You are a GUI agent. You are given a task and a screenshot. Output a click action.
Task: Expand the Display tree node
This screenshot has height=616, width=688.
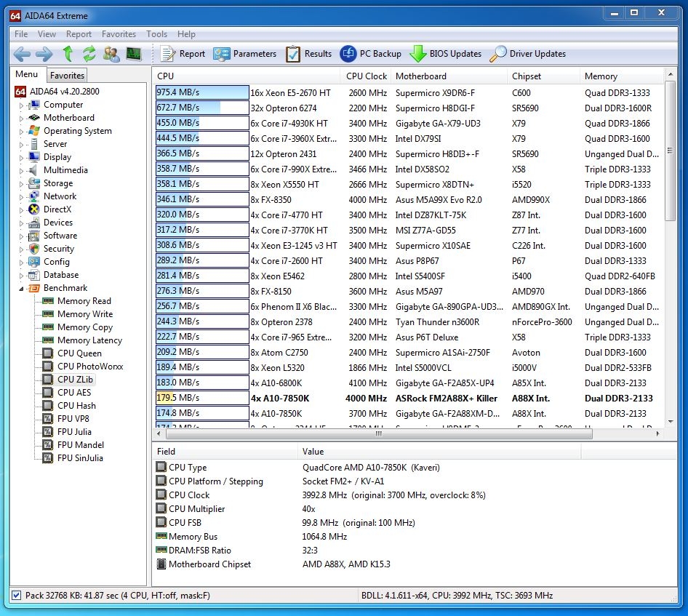[x=21, y=158]
